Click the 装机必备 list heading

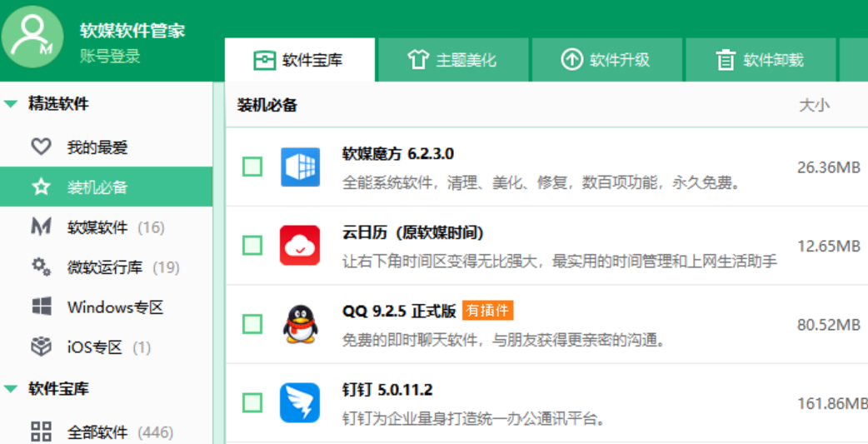267,105
